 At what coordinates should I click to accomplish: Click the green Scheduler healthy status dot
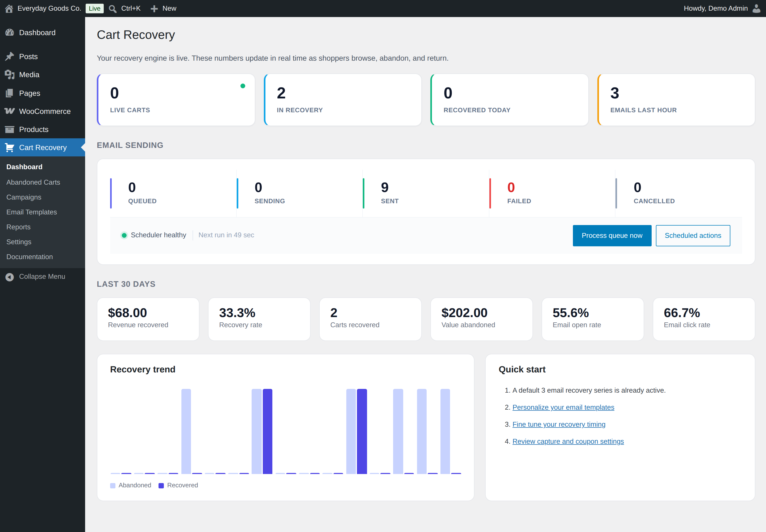124,235
